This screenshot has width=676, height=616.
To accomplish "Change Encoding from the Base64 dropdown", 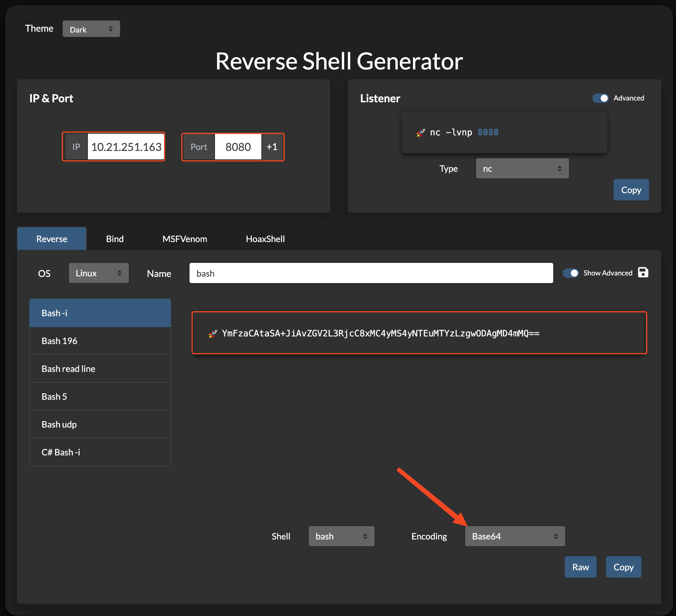I will pyautogui.click(x=515, y=536).
